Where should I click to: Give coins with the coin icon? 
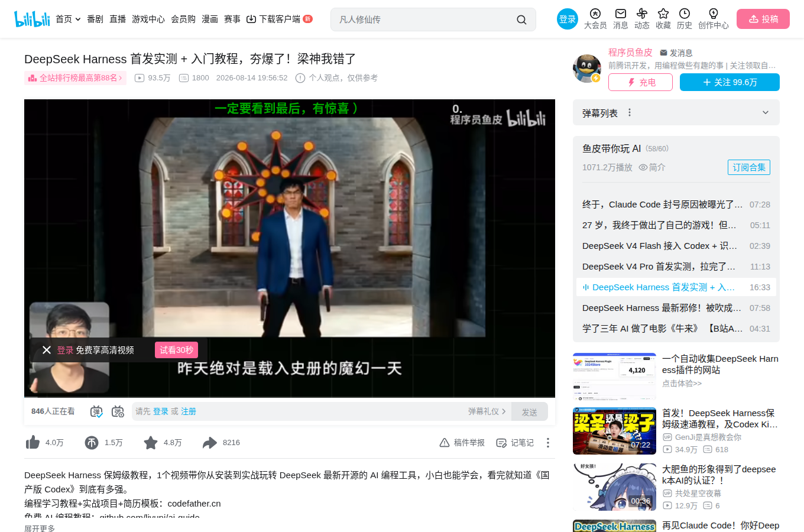(92, 442)
